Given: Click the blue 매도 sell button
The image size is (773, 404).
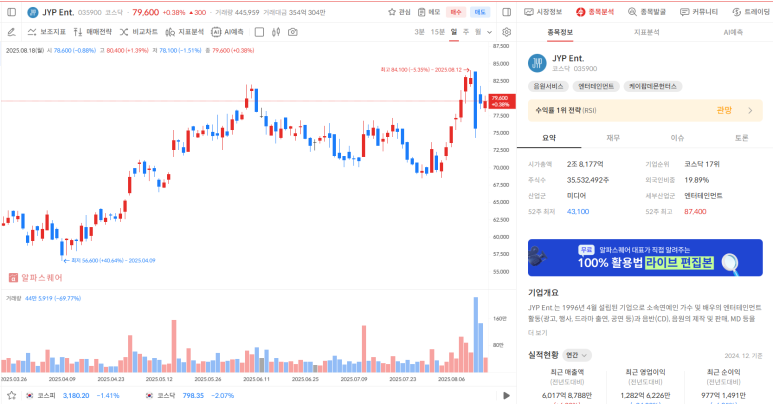Looking at the screenshot, I should (480, 12).
